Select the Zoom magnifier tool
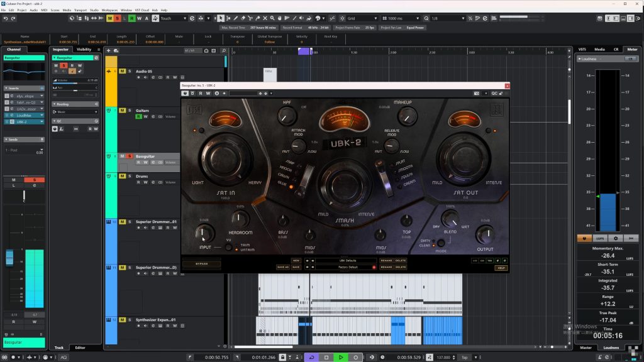 coord(272,18)
